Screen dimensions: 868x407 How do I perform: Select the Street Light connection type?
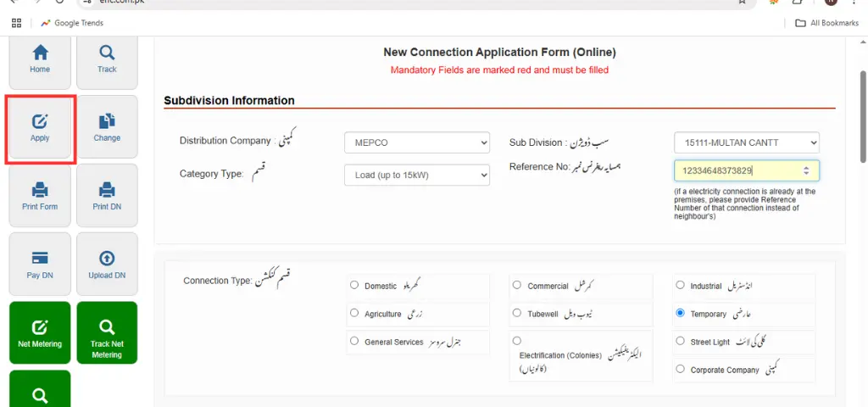[x=681, y=341]
